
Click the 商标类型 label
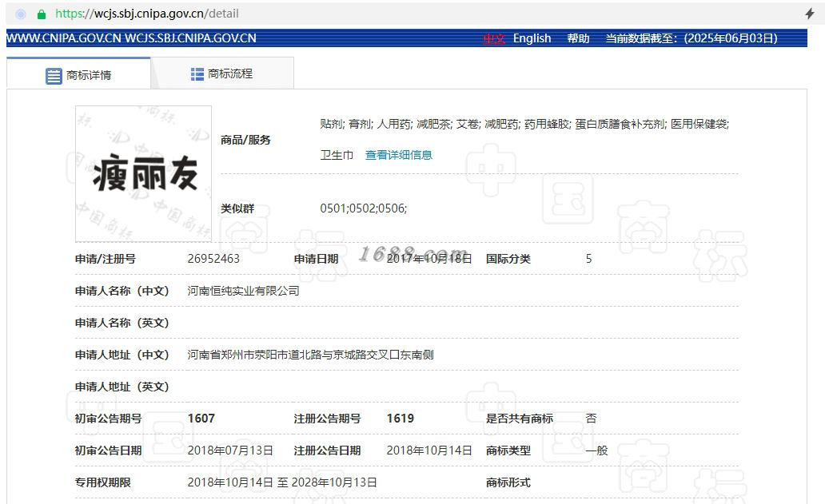click(508, 450)
